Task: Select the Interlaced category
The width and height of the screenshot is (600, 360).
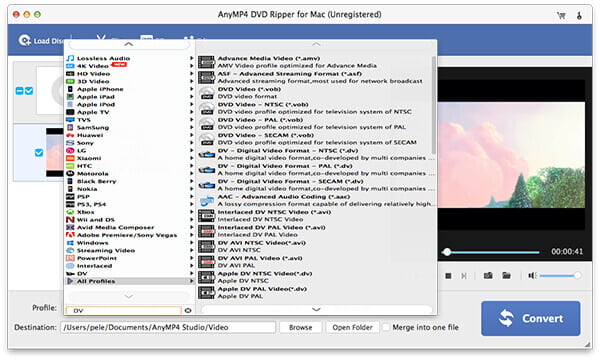Action: [x=130, y=266]
